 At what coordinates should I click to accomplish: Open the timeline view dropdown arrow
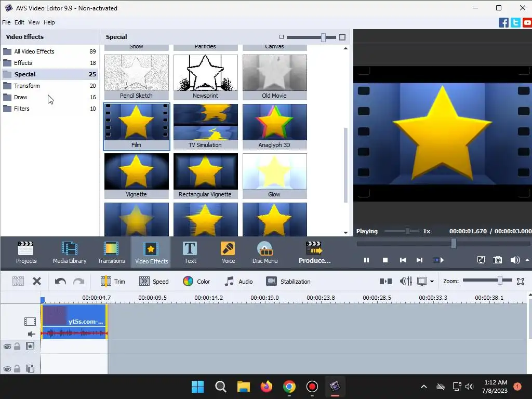432,282
